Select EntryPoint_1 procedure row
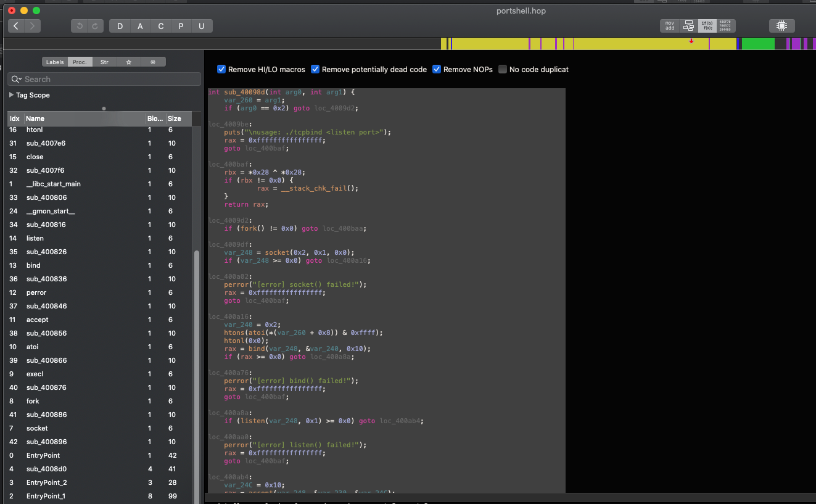This screenshot has width=816, height=504. pos(99,496)
